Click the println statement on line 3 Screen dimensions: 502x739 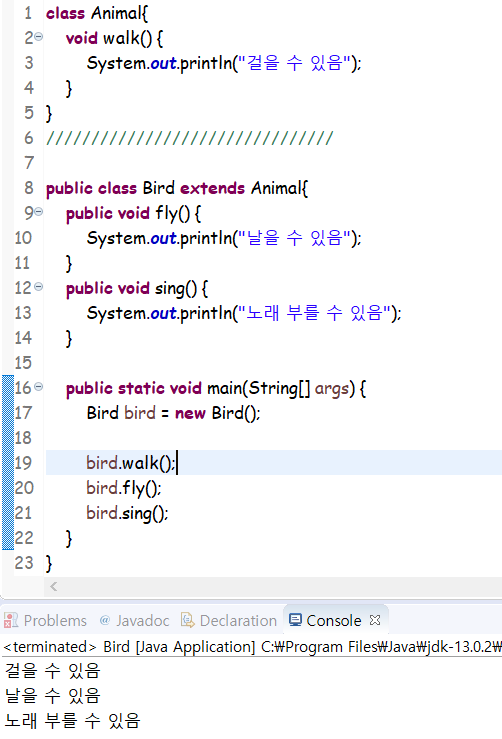[x=224, y=63]
